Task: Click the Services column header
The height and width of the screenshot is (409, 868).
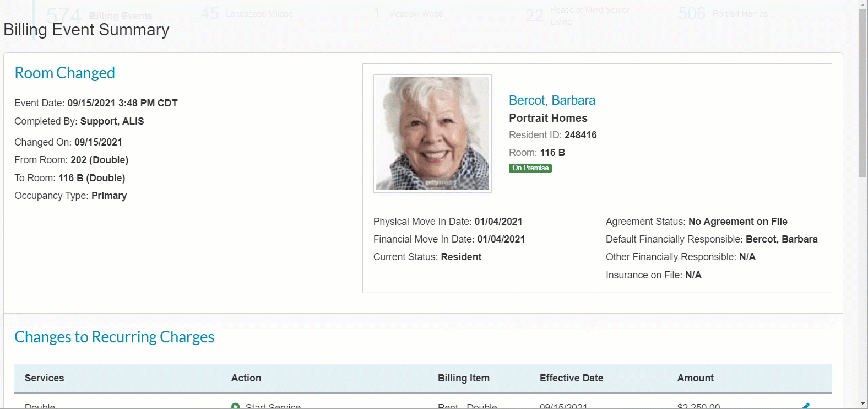Action: pos(44,378)
